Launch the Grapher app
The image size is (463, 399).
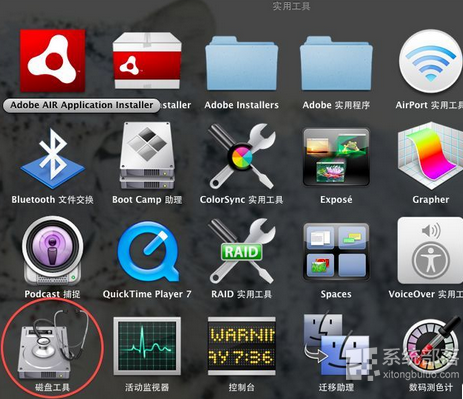[x=430, y=156]
